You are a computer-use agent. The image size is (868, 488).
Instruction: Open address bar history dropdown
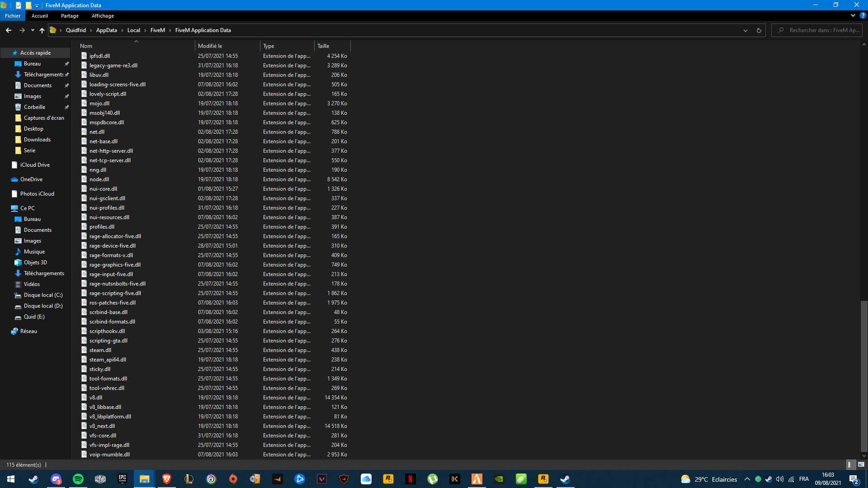point(745,30)
